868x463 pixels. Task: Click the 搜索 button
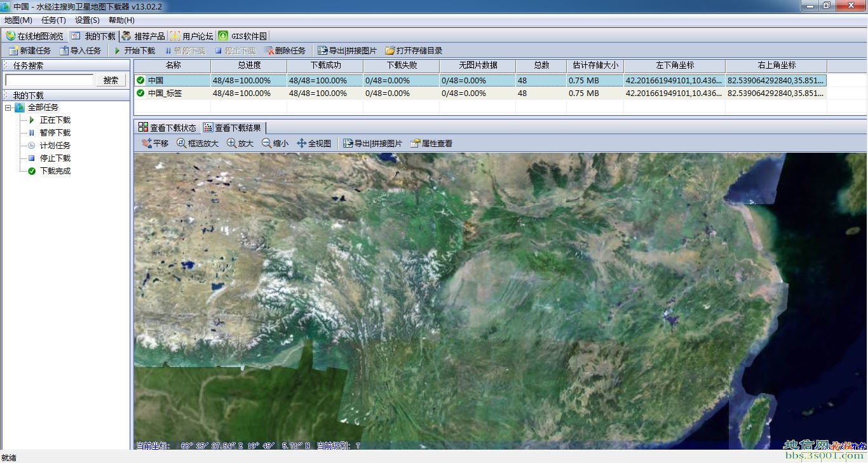point(111,80)
